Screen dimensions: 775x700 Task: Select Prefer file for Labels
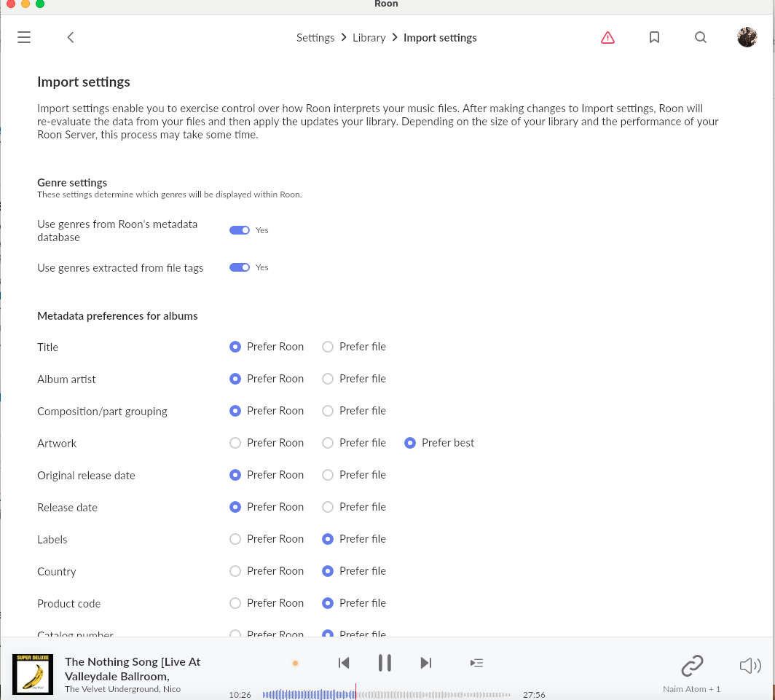pyautogui.click(x=328, y=539)
